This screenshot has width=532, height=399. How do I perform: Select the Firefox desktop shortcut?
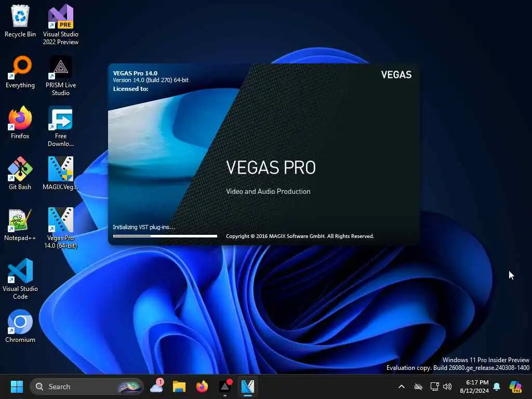tap(20, 123)
